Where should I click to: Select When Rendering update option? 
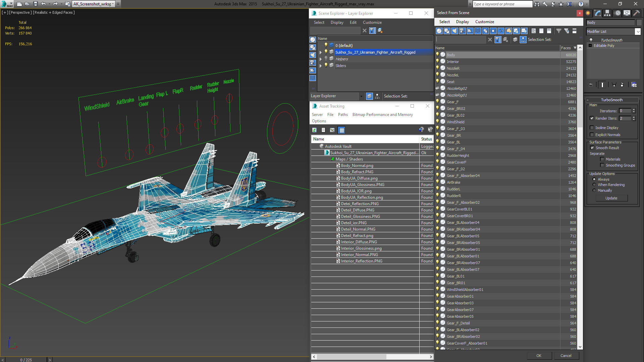(x=594, y=185)
